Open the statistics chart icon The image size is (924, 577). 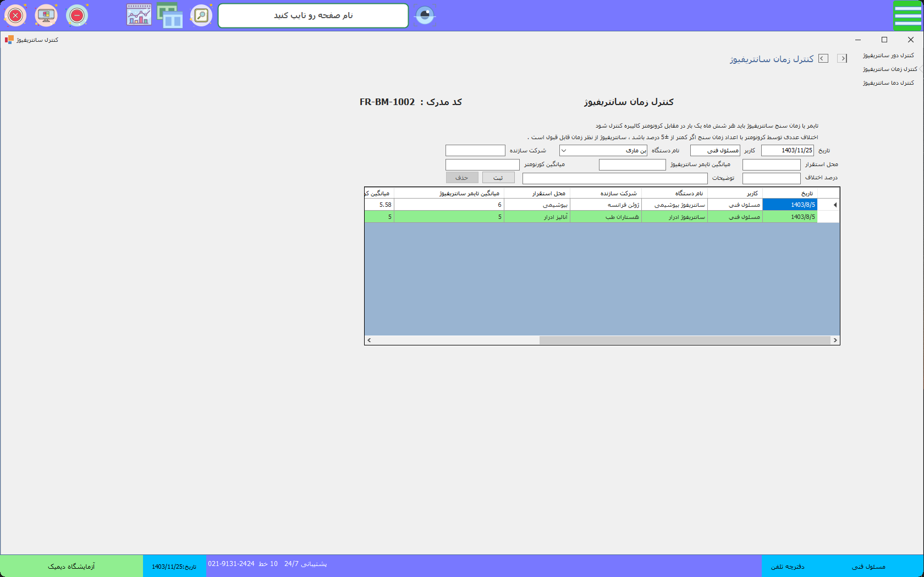[139, 15]
